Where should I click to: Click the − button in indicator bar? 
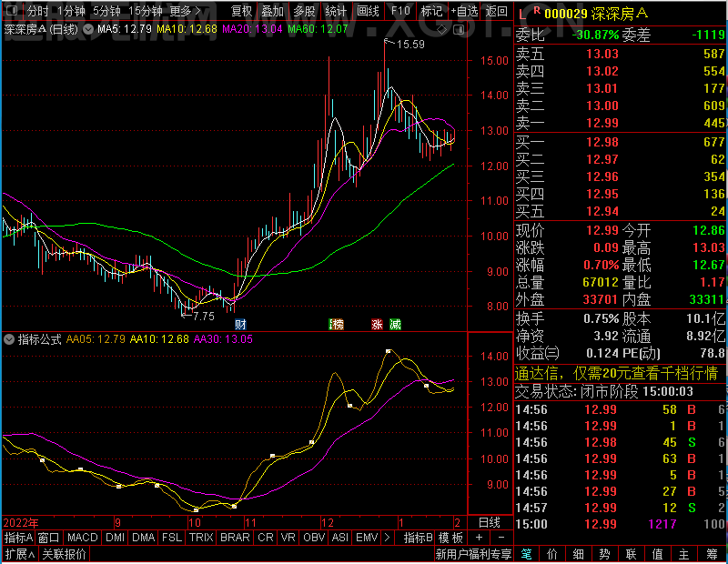[x=501, y=538]
